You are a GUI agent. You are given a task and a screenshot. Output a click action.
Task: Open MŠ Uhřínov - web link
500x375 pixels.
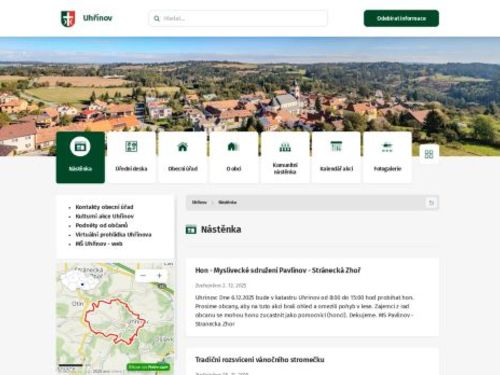pos(99,244)
